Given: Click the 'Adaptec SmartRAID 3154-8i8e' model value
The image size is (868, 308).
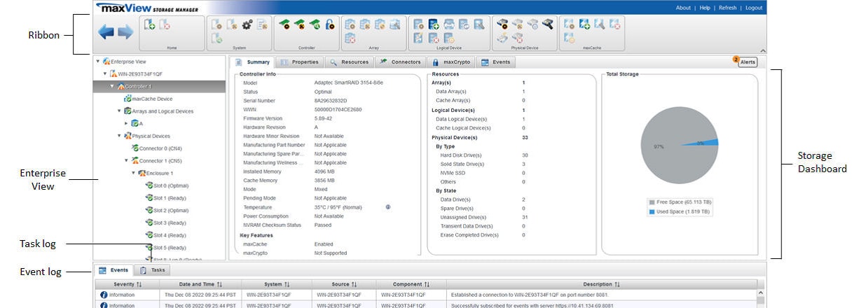Looking at the screenshot, I should click(x=349, y=83).
